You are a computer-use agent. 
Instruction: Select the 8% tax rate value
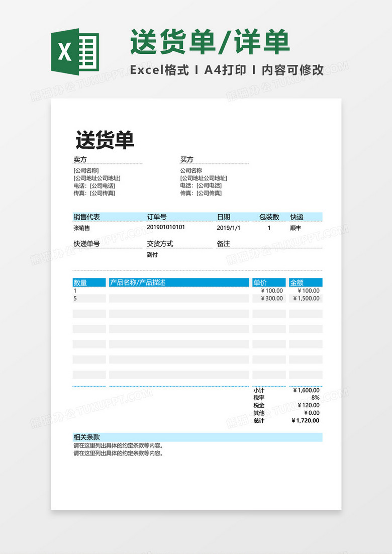coord(315,398)
